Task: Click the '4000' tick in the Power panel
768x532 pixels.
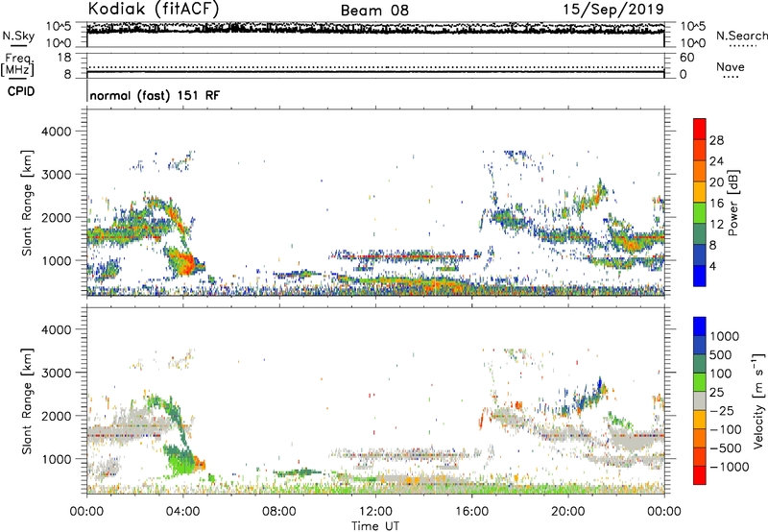Action: [x=57, y=132]
